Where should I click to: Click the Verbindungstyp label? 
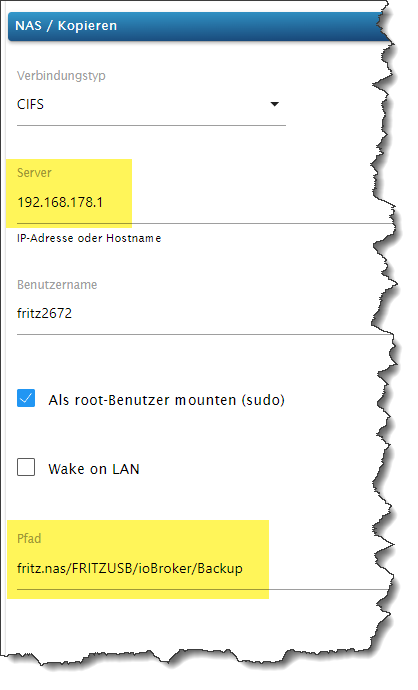(61, 76)
